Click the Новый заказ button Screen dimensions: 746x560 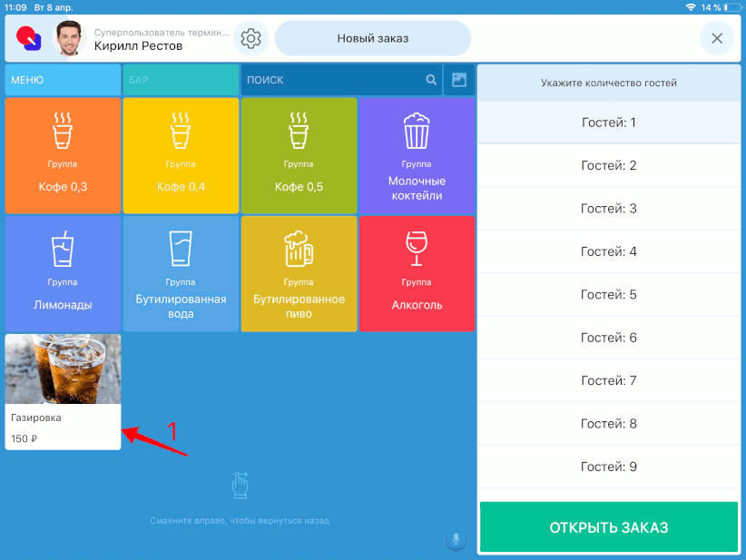373,39
